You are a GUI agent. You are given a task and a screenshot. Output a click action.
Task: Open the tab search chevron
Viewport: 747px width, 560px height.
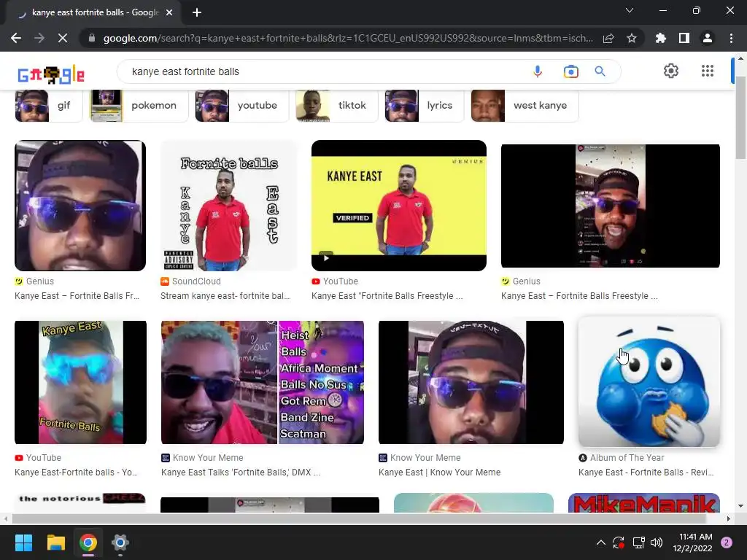pos(630,10)
